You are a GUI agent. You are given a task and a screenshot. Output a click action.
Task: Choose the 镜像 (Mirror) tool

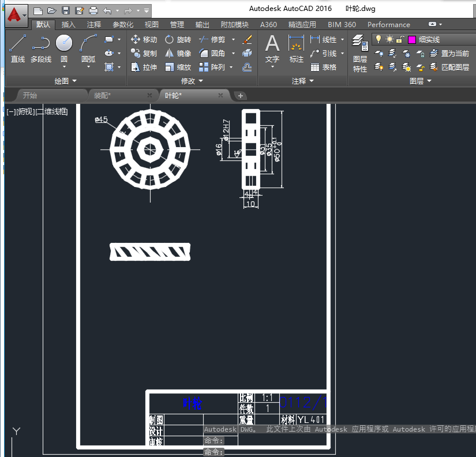pos(178,53)
